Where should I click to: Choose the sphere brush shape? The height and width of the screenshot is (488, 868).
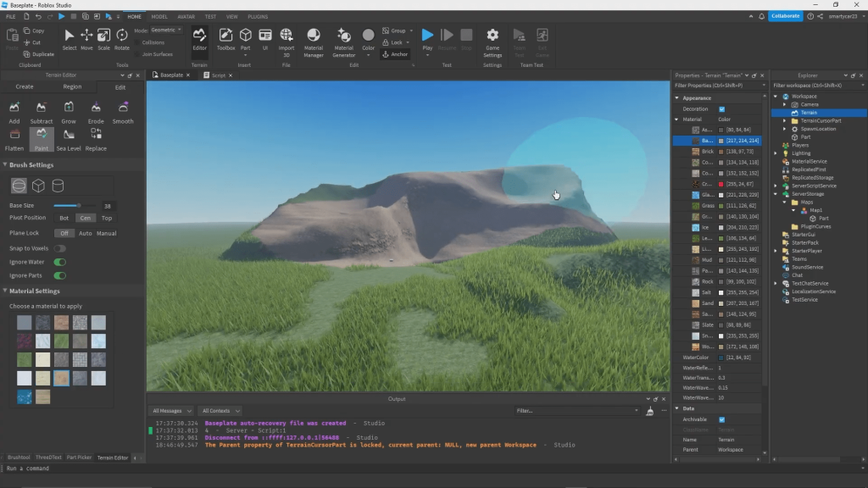pos(19,186)
